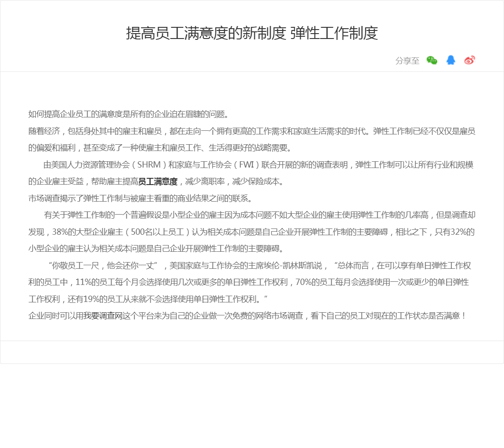Click the line starting 小型企业的雇主认为相关成本
This screenshot has height=448, width=504.
point(156,249)
